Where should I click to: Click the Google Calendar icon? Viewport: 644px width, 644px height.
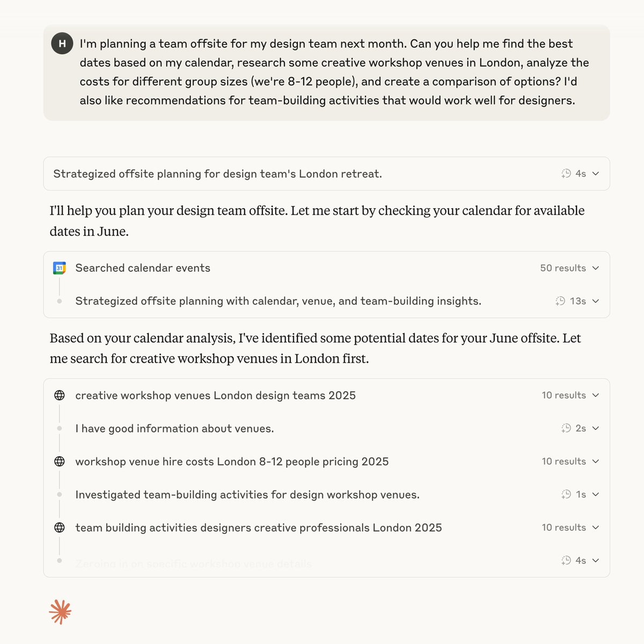click(x=60, y=268)
